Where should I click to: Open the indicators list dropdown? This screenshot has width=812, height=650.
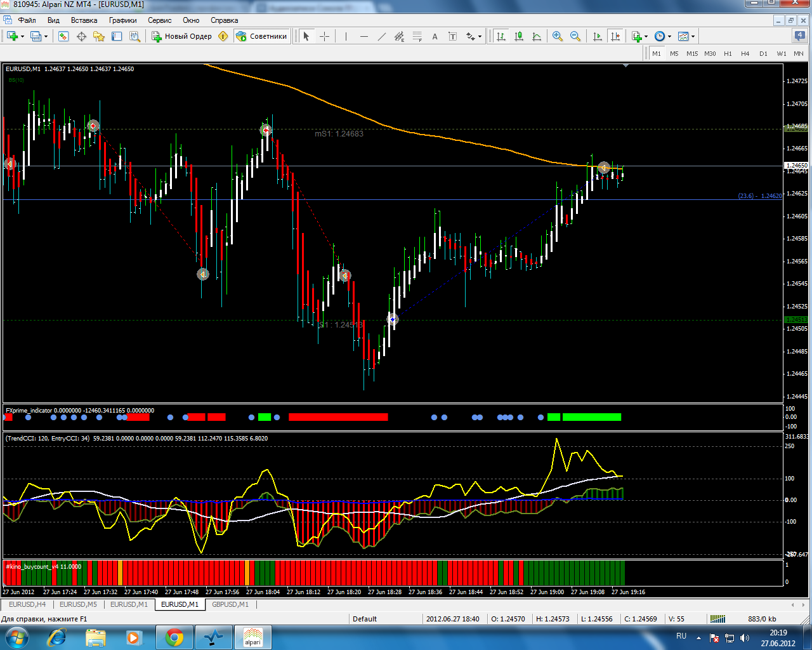(x=646, y=37)
